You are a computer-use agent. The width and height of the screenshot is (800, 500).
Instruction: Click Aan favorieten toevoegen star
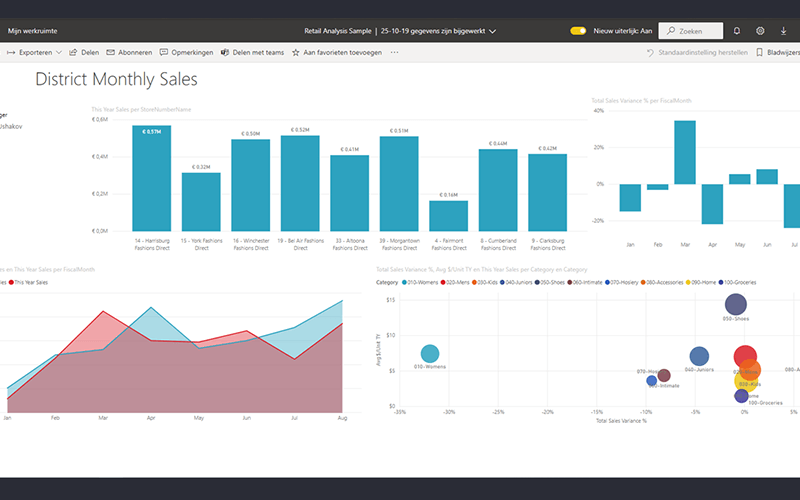tap(337, 52)
